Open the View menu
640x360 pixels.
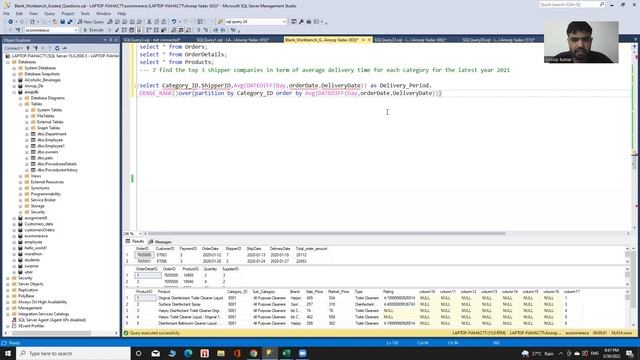point(33,13)
